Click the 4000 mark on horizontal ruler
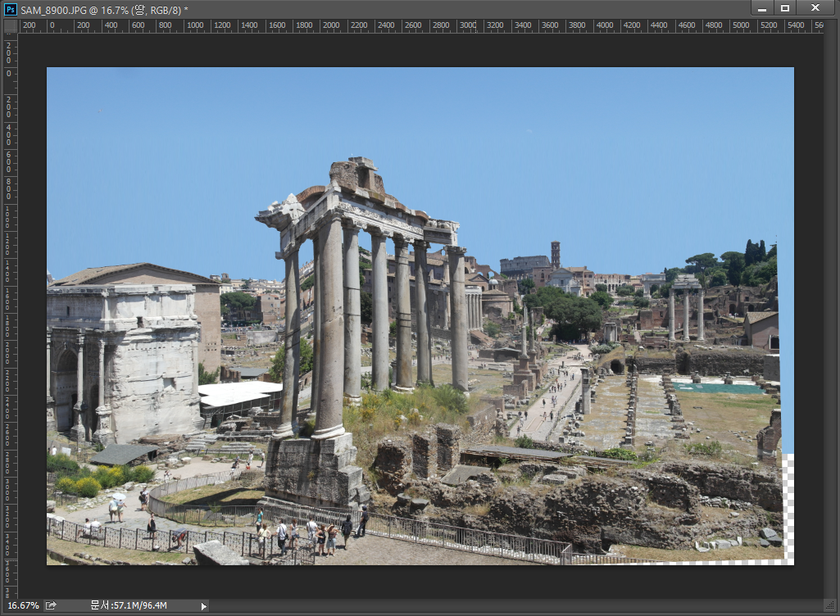The height and width of the screenshot is (616, 840). [605, 25]
